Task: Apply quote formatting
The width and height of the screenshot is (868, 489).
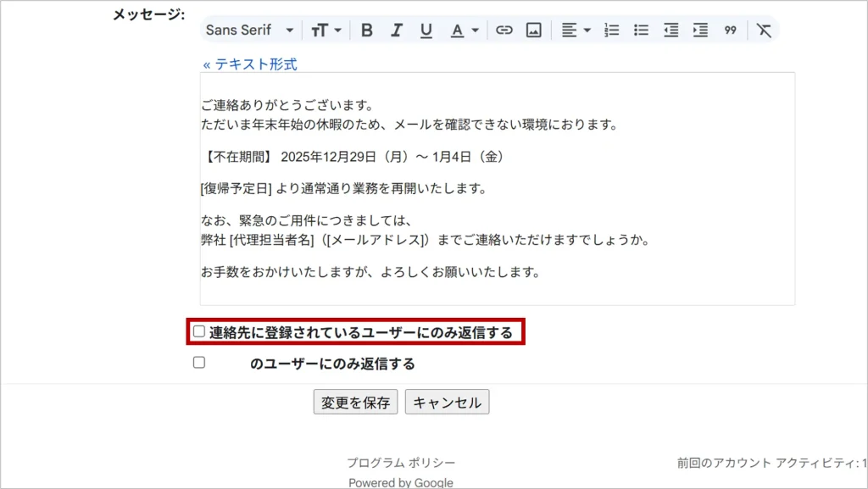Action: (730, 31)
